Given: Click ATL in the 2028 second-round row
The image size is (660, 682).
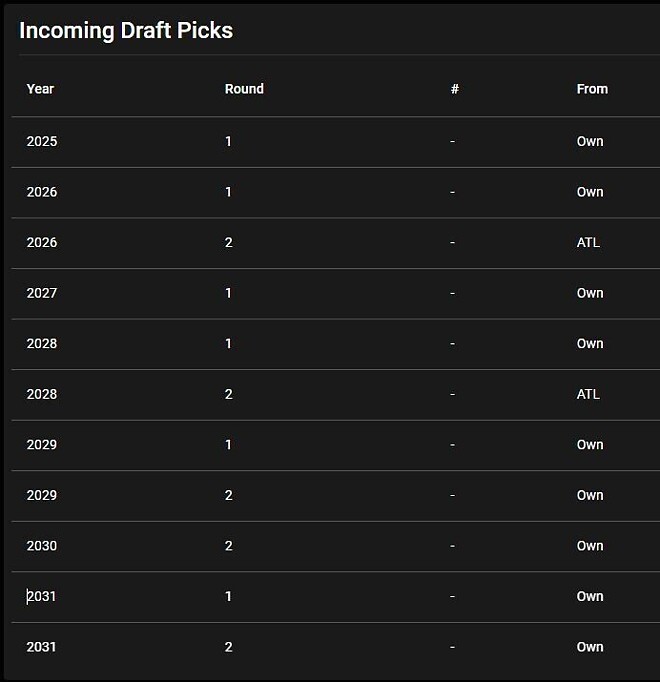Looking at the screenshot, I should (x=588, y=394).
